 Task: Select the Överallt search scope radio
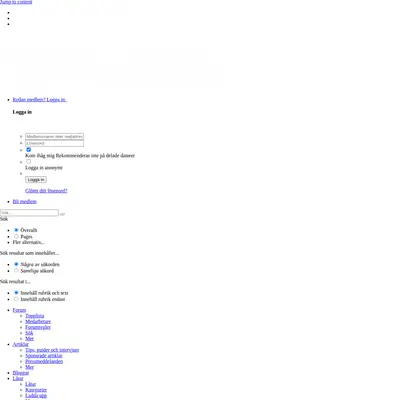(16, 230)
